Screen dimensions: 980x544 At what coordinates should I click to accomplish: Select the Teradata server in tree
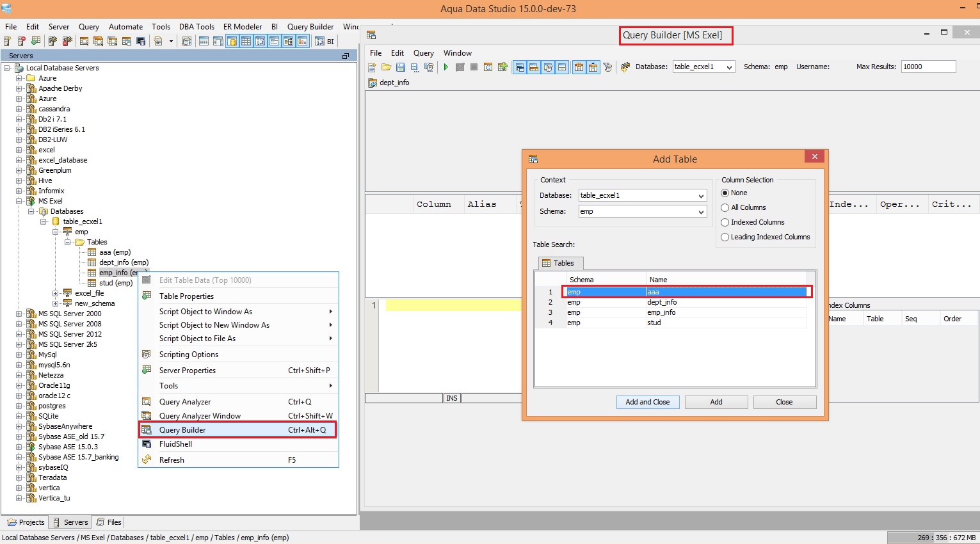coord(52,477)
